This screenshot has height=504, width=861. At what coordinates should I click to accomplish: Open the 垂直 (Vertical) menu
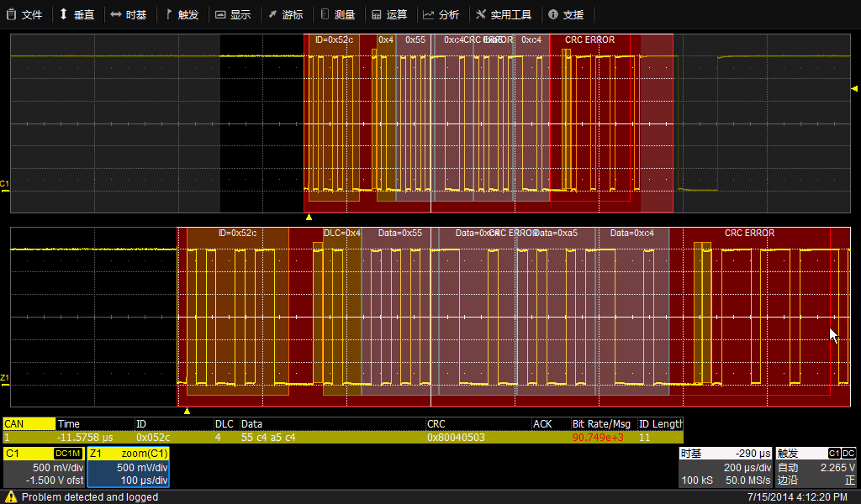pyautogui.click(x=77, y=15)
